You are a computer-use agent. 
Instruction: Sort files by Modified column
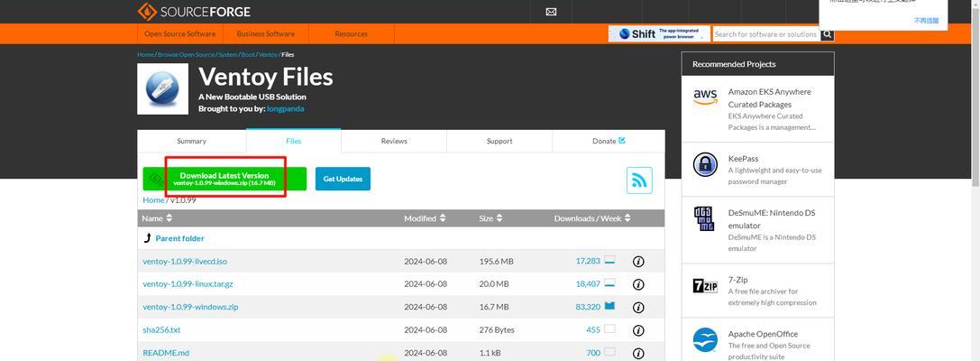[x=425, y=218]
